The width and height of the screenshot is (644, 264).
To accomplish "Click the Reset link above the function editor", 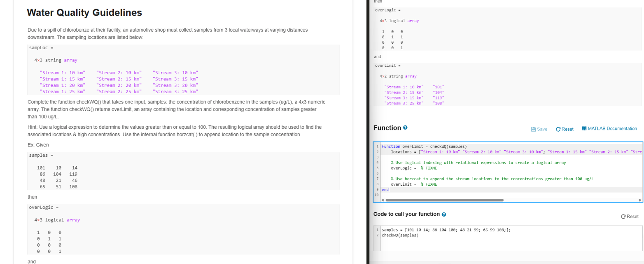I will (567, 129).
